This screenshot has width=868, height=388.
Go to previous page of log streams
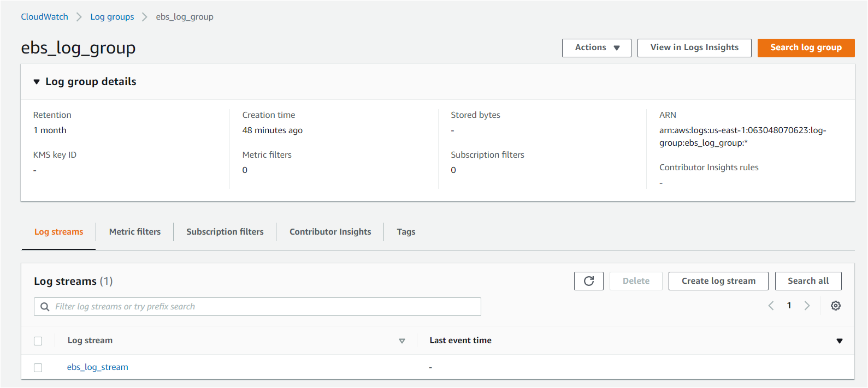pos(771,306)
